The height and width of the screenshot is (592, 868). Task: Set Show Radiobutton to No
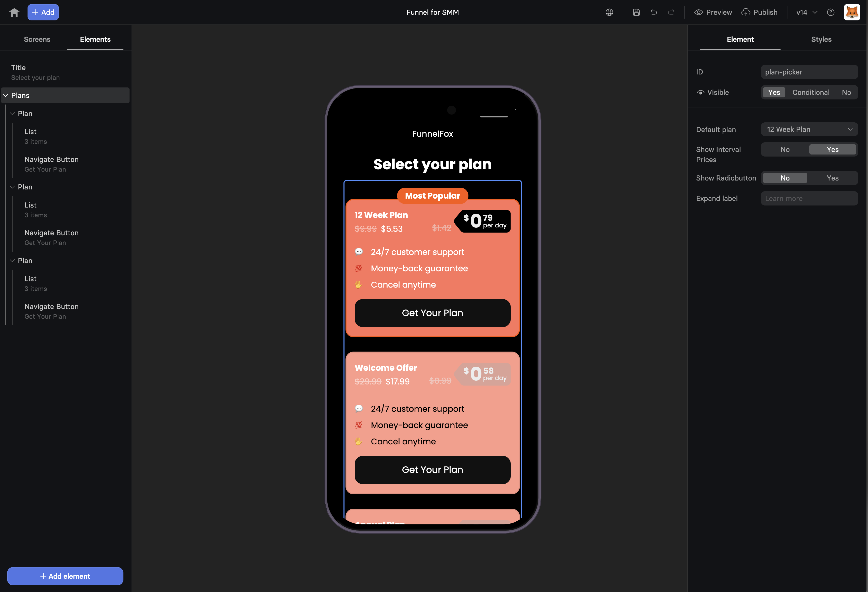coord(785,178)
